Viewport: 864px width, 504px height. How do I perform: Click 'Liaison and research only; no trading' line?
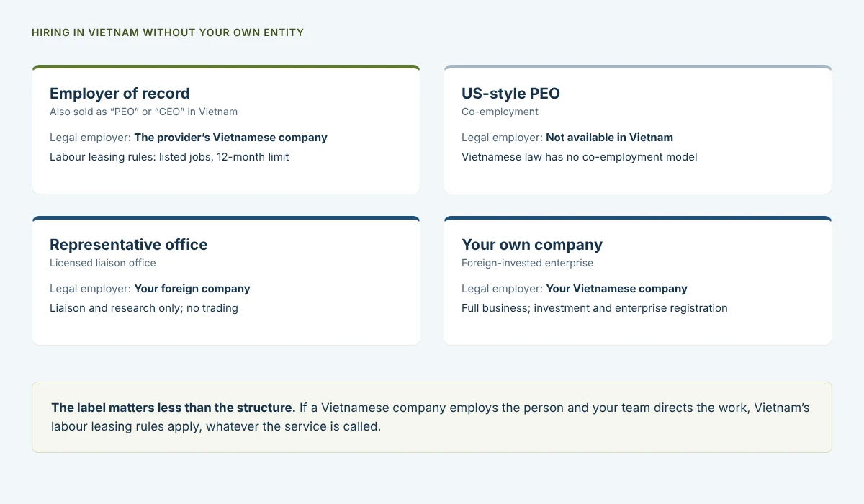pyautogui.click(x=144, y=308)
